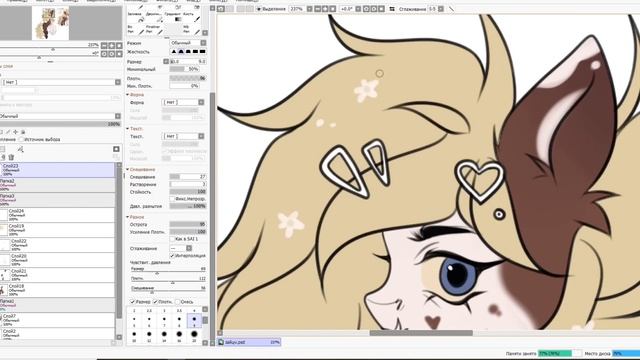Reset canvas rotation in top toolbar
This screenshot has height=360, width=640.
point(381,9)
